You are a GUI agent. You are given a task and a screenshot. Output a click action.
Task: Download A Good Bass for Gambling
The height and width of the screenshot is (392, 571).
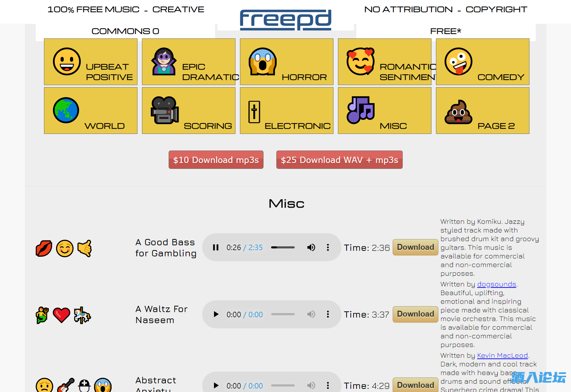(416, 247)
